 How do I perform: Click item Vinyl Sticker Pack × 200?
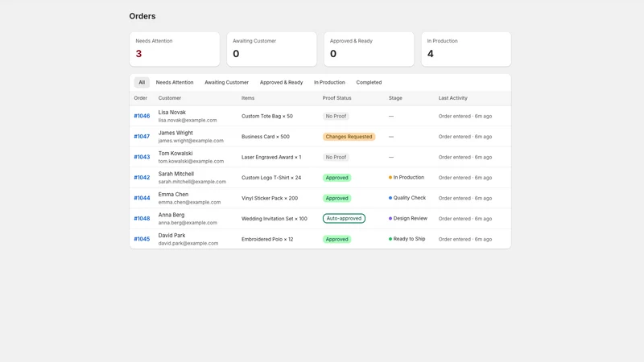coord(270,198)
